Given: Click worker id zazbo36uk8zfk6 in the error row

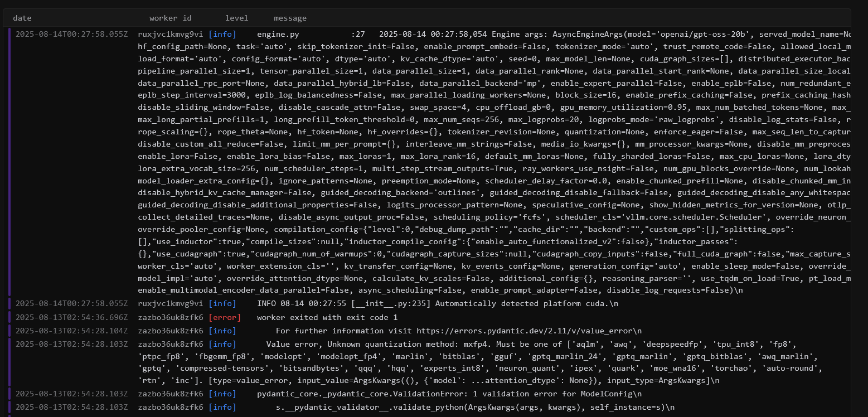Looking at the screenshot, I should pyautogui.click(x=171, y=317).
